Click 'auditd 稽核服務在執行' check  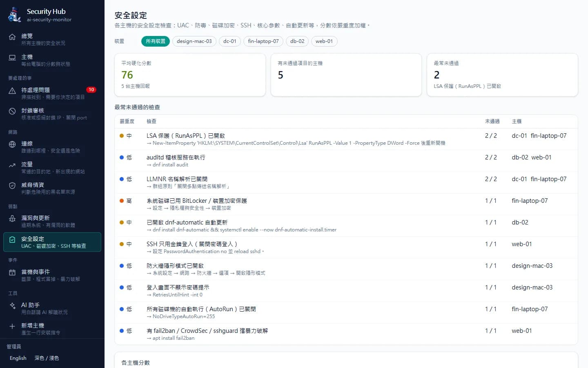(x=176, y=157)
